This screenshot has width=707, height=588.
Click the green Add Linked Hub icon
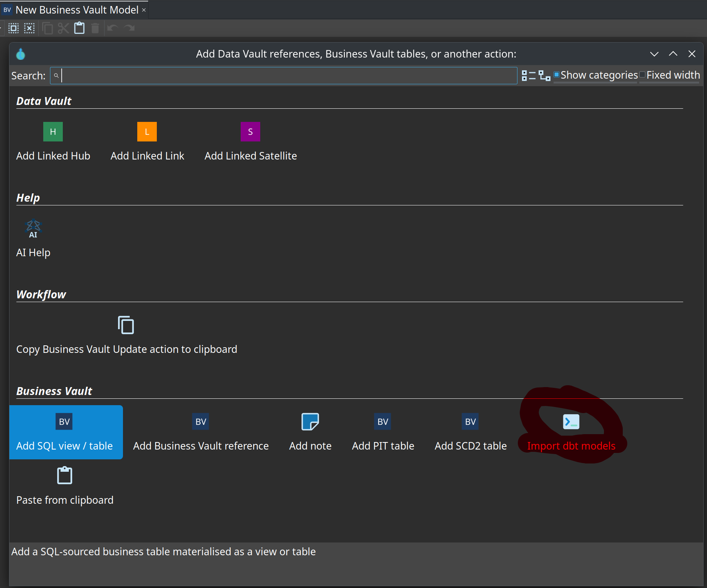[x=53, y=132]
